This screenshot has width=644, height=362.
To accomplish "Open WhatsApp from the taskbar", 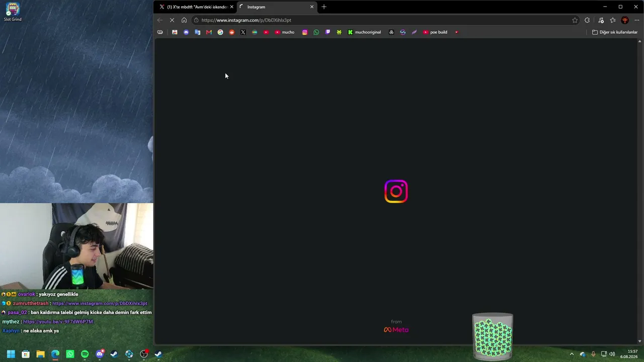I will (x=70, y=354).
